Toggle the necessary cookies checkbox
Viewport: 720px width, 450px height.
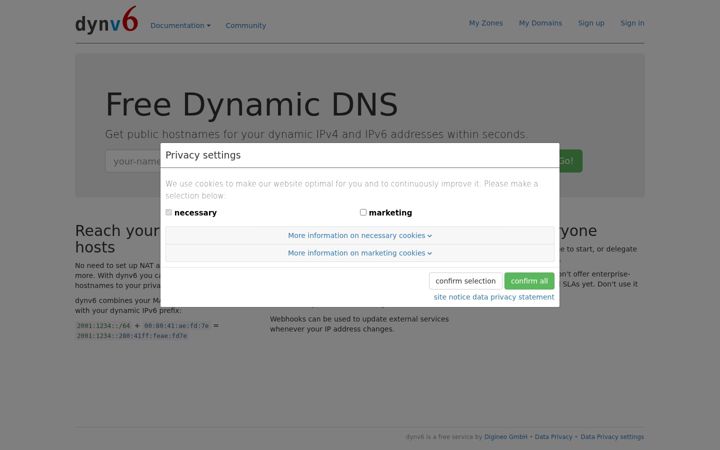pos(169,212)
